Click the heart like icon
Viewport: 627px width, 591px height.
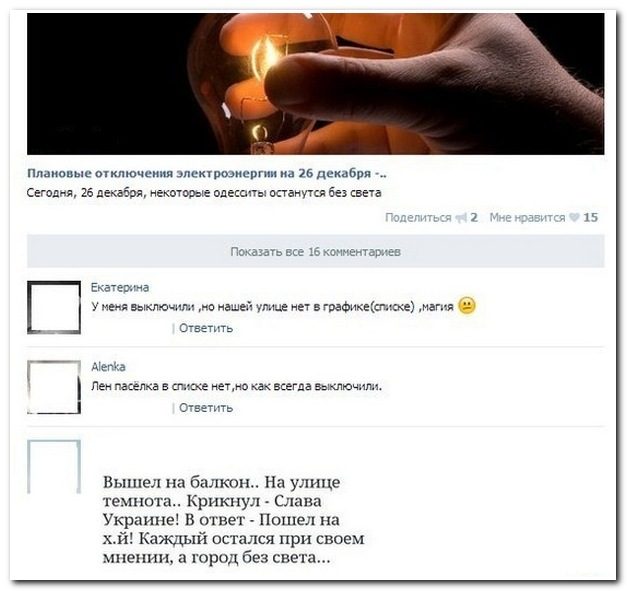point(574,218)
